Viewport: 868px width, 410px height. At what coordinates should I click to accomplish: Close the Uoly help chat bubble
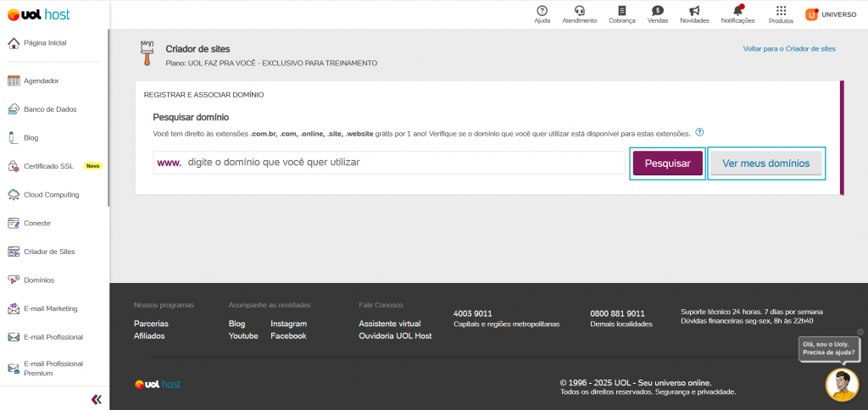860,332
